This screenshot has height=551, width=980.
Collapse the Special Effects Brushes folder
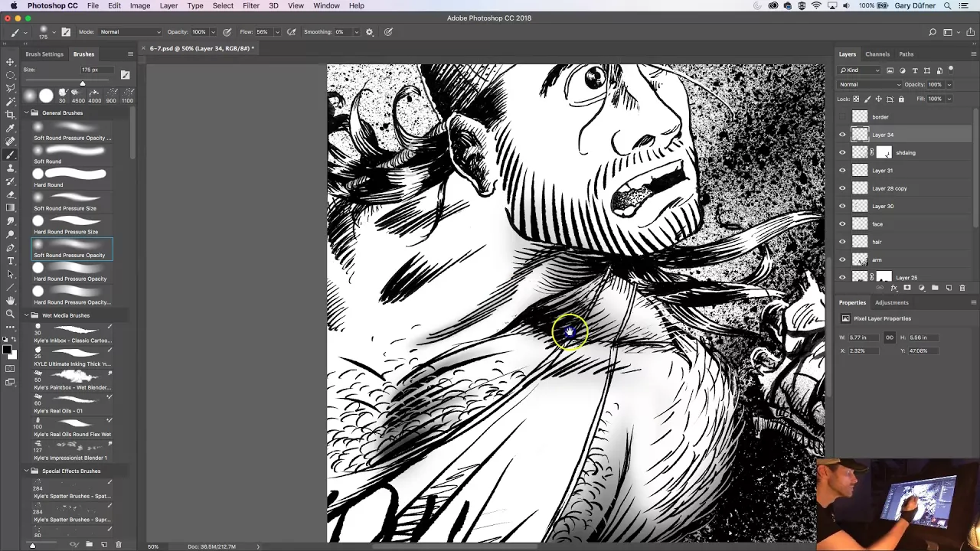click(26, 471)
